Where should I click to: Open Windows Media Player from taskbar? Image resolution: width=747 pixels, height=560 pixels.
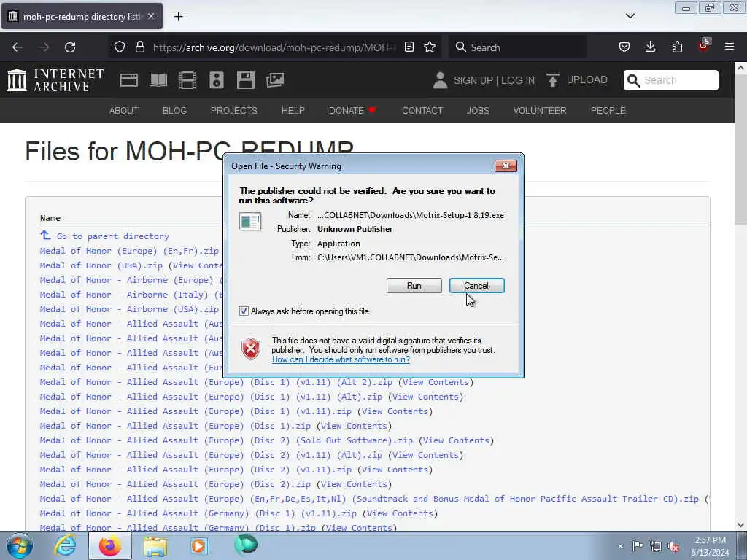coord(200,546)
